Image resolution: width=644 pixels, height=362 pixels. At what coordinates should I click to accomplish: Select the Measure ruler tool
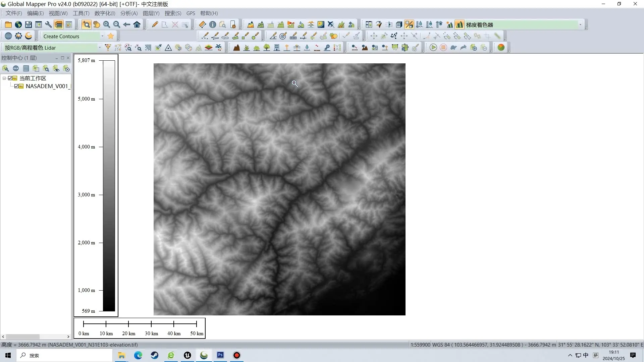[203, 24]
